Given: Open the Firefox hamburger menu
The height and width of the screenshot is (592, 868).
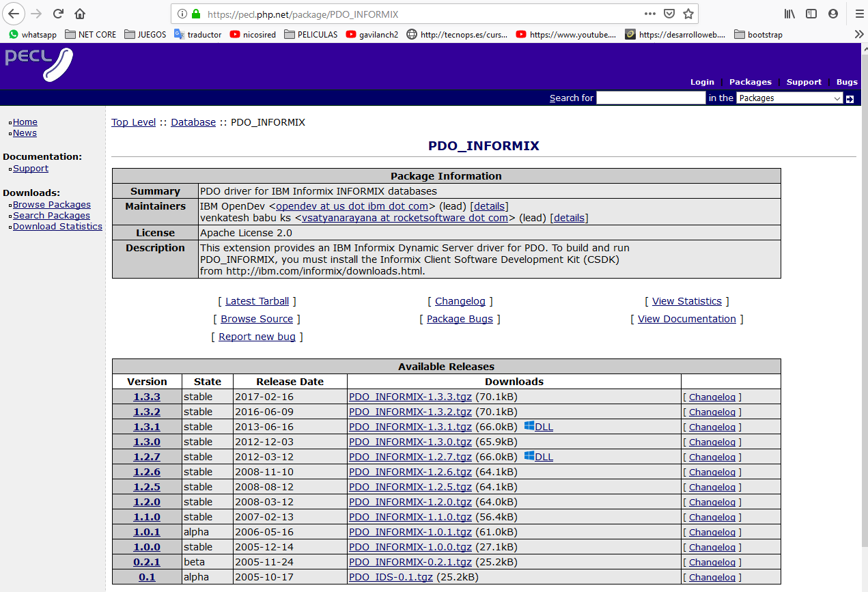Looking at the screenshot, I should (x=859, y=14).
